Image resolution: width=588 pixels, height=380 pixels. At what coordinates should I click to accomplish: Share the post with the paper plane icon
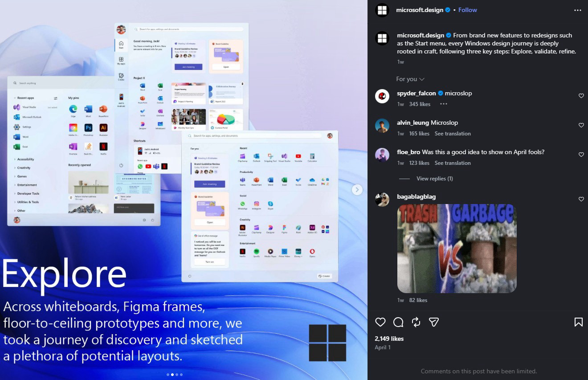point(434,322)
